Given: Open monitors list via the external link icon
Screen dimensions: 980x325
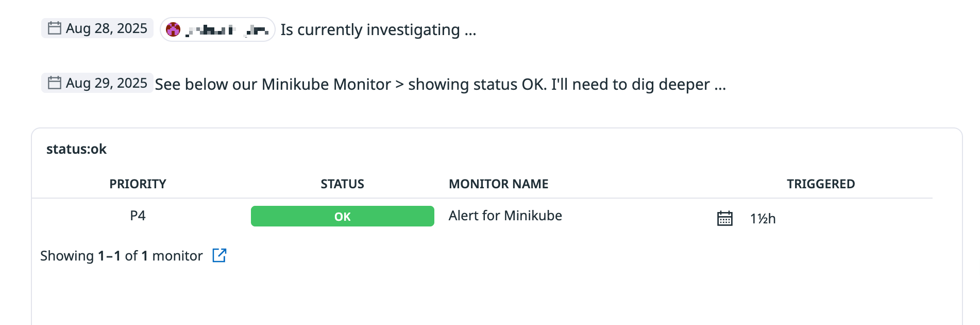Looking at the screenshot, I should tap(219, 255).
